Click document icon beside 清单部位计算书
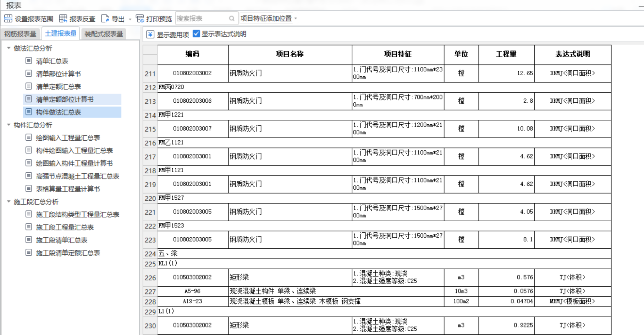 29,74
